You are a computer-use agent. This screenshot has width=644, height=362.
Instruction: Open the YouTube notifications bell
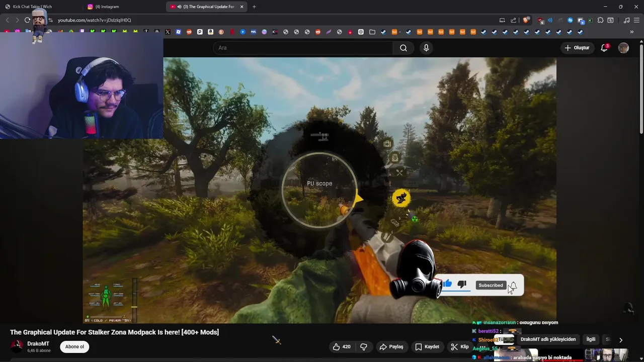pyautogui.click(x=604, y=48)
